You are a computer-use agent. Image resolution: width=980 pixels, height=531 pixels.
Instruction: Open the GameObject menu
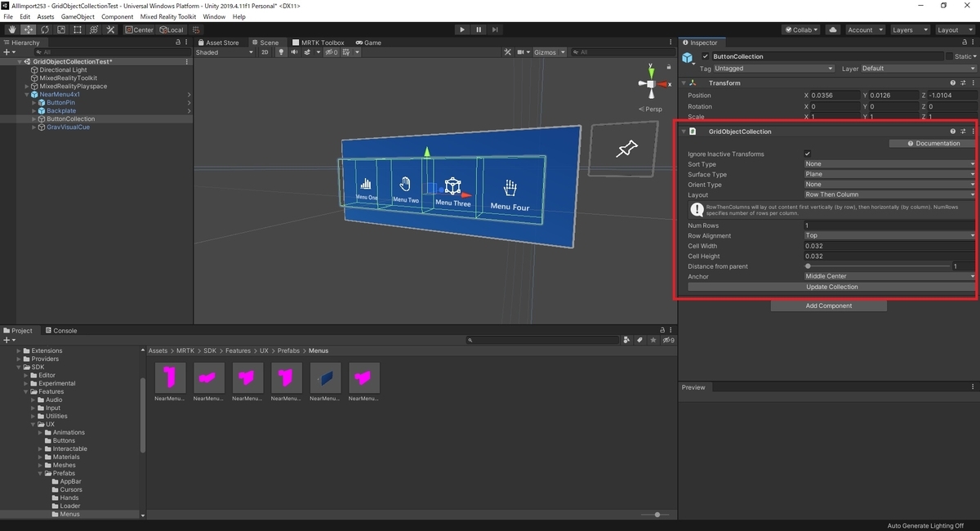point(78,16)
